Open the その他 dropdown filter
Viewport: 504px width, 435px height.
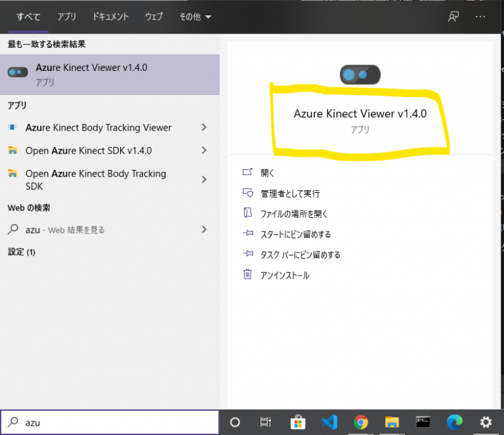click(x=195, y=16)
